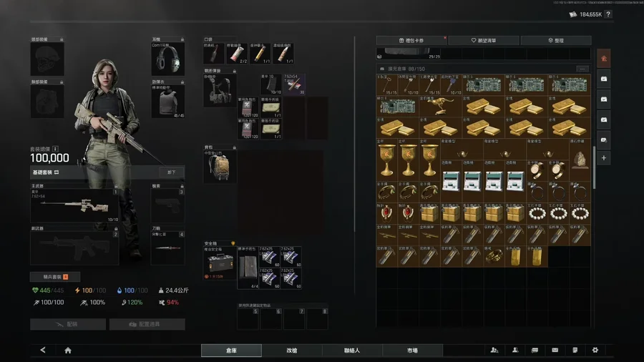Toggle lock on 頭部裝備 slot

tap(62, 39)
